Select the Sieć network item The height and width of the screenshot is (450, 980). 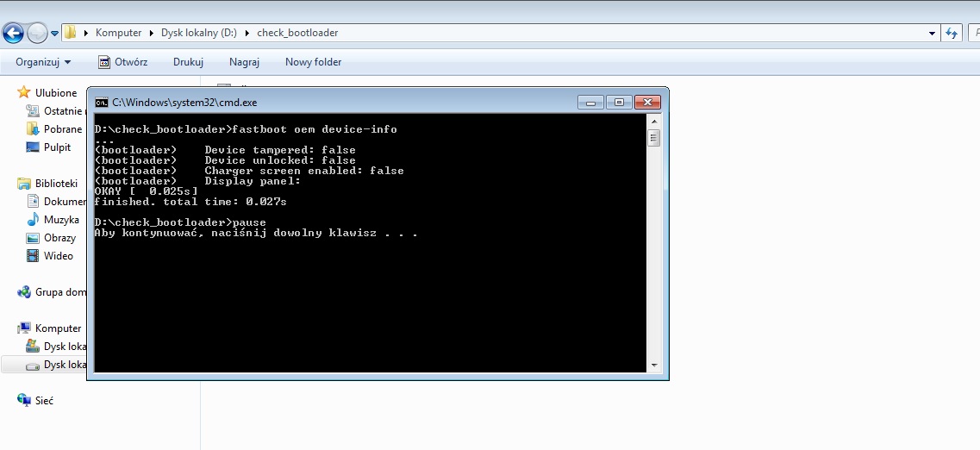pyautogui.click(x=44, y=401)
